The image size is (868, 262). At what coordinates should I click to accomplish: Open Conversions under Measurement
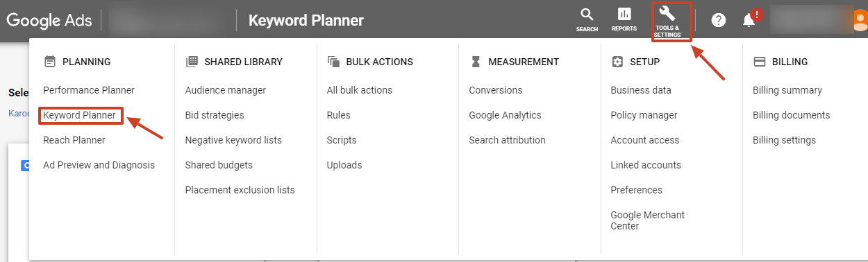click(x=496, y=90)
